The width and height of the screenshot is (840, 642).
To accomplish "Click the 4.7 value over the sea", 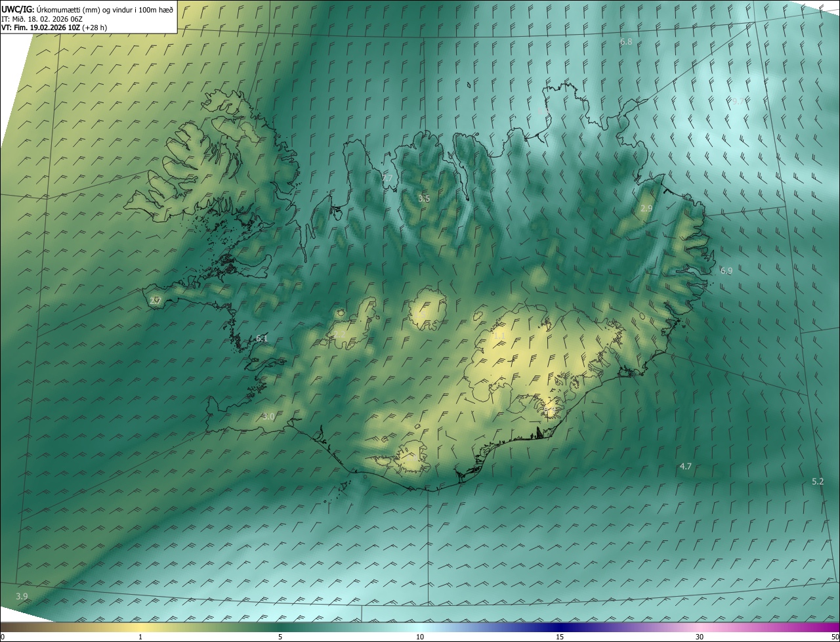I will tap(685, 466).
